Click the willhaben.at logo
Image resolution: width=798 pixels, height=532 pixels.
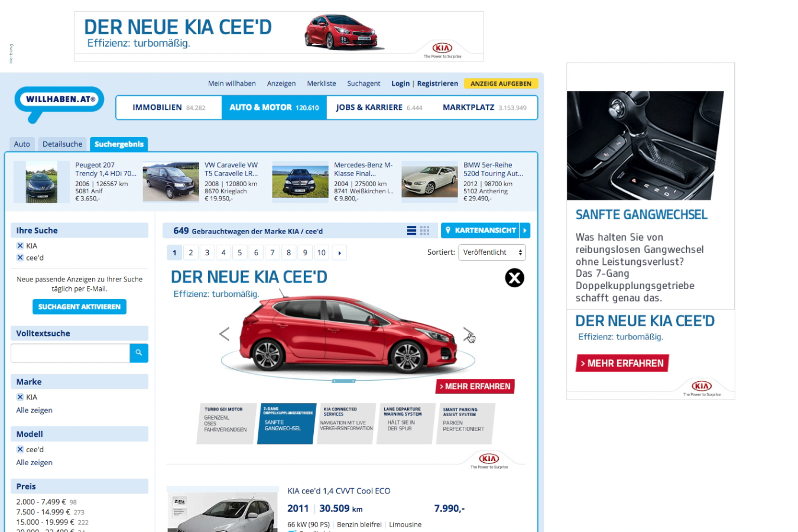[60, 99]
